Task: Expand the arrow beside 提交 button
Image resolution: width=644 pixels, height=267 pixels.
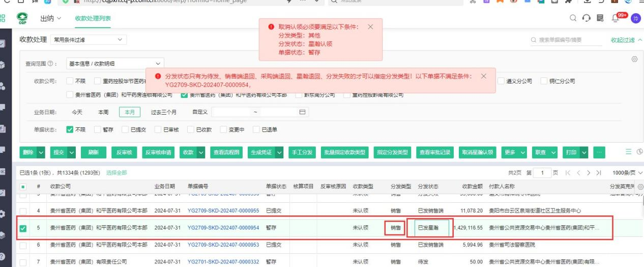Action: tap(72, 152)
